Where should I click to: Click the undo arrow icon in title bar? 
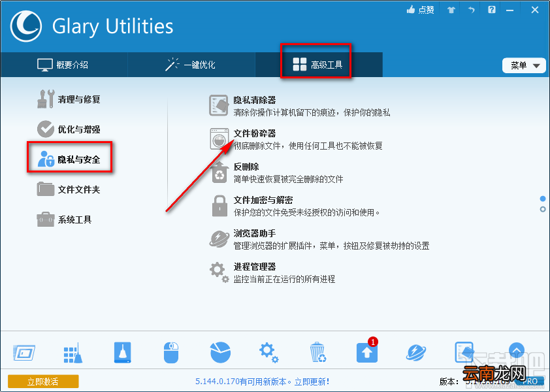471,10
